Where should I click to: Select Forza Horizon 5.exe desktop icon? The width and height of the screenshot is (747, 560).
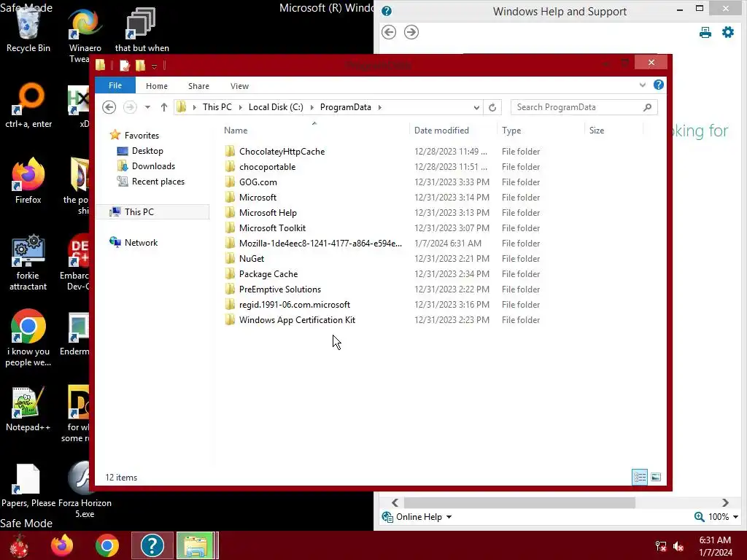[85, 489]
